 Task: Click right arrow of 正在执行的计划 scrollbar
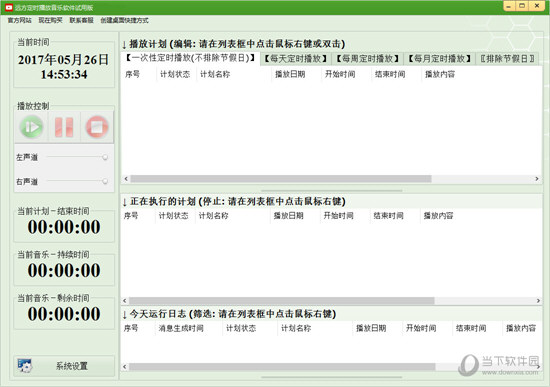[x=538, y=301]
